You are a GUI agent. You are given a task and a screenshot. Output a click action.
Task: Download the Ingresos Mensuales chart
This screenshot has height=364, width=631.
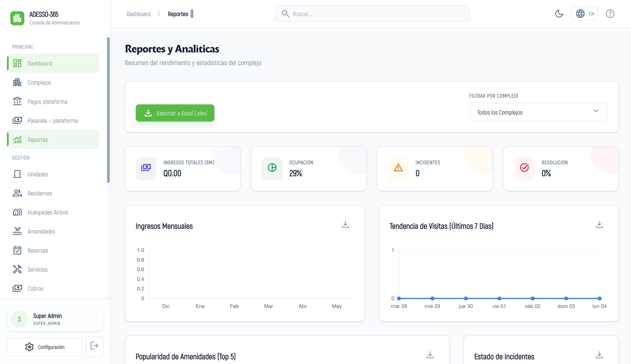pos(345,224)
